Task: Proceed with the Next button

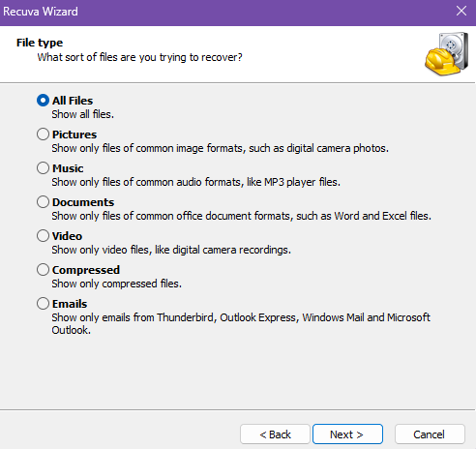Action: [347, 434]
